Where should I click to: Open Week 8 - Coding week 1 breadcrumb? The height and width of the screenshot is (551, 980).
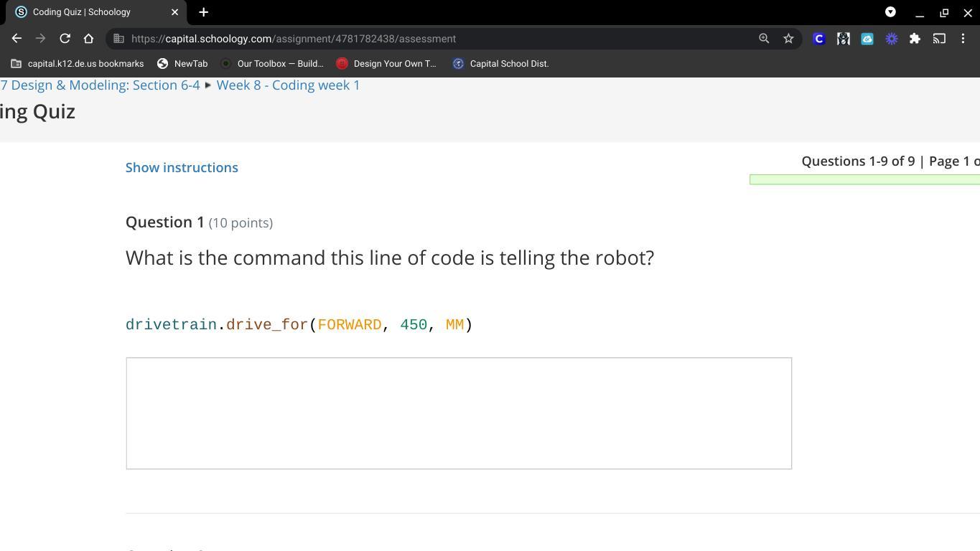(288, 85)
